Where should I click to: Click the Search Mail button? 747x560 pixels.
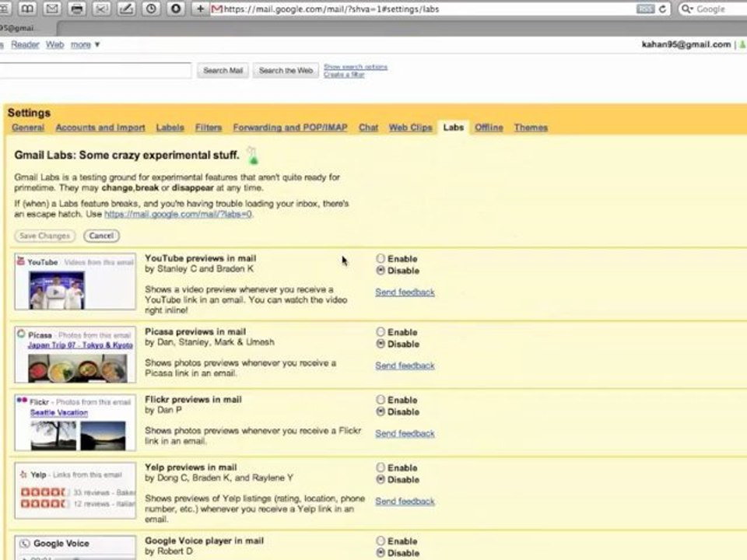pyautogui.click(x=223, y=71)
